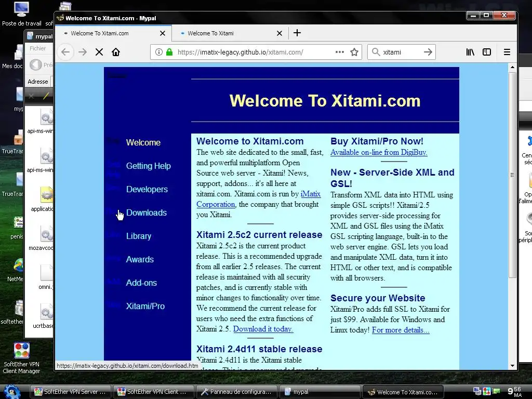Close the second Welcome To Xitami tab

[279, 33]
